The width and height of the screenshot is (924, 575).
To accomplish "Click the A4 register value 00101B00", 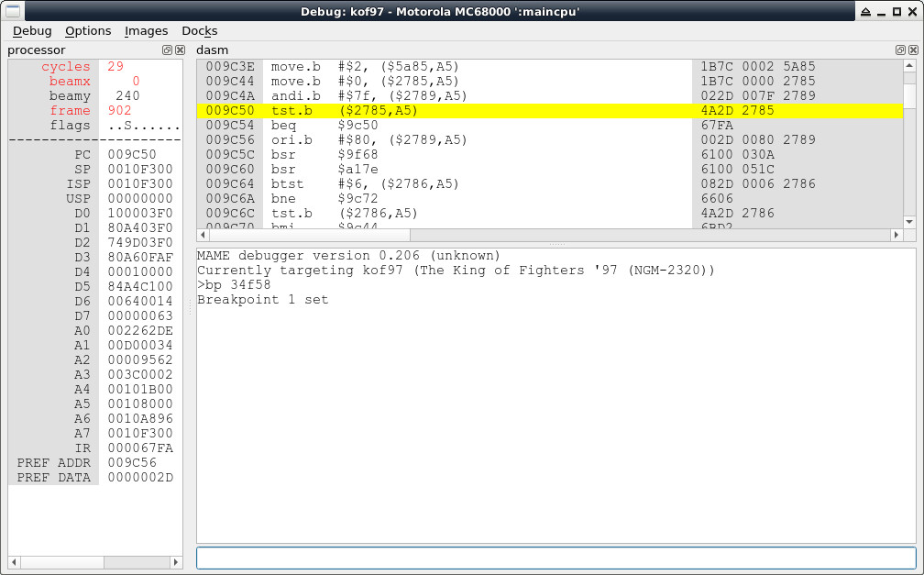I will [x=140, y=389].
